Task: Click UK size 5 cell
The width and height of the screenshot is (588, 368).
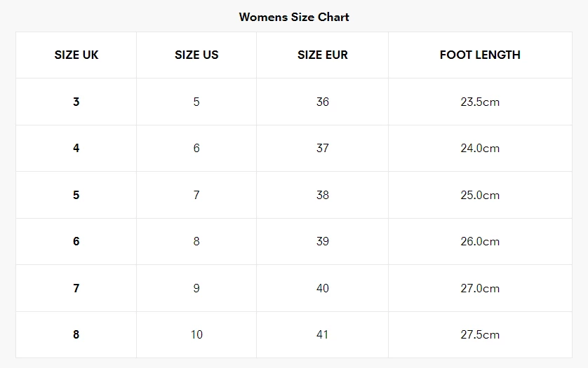Action: coord(76,195)
